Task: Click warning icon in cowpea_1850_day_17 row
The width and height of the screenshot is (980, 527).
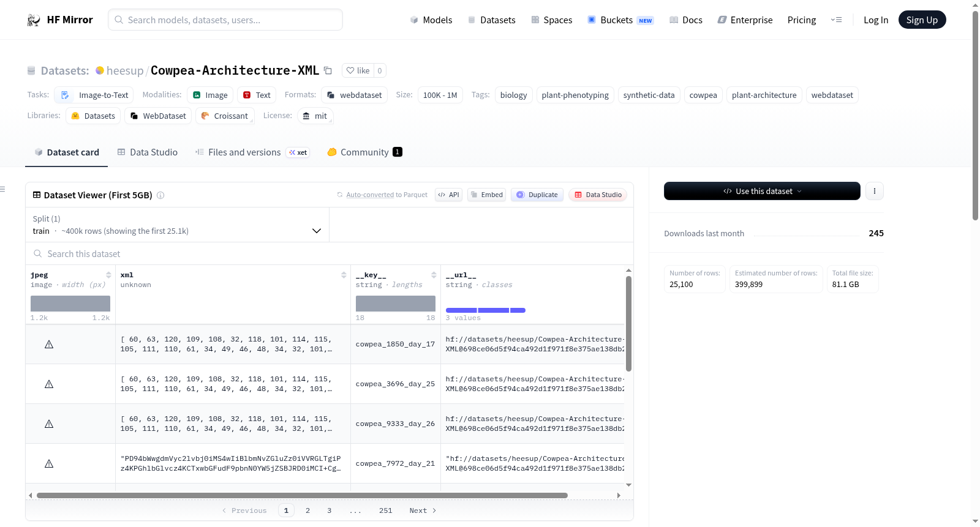Action: (x=49, y=344)
